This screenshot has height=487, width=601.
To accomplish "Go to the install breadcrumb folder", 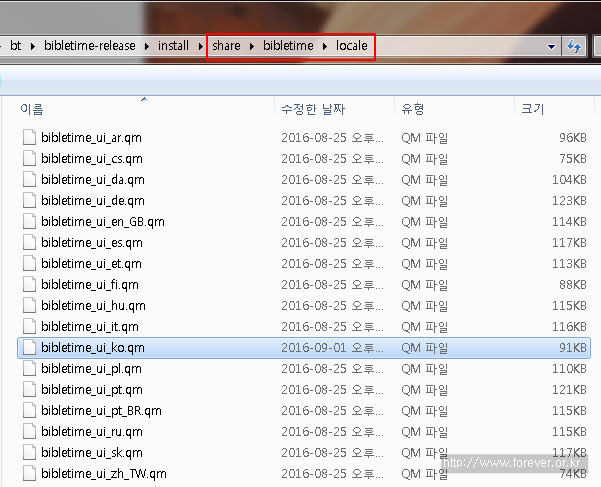I will (x=173, y=46).
